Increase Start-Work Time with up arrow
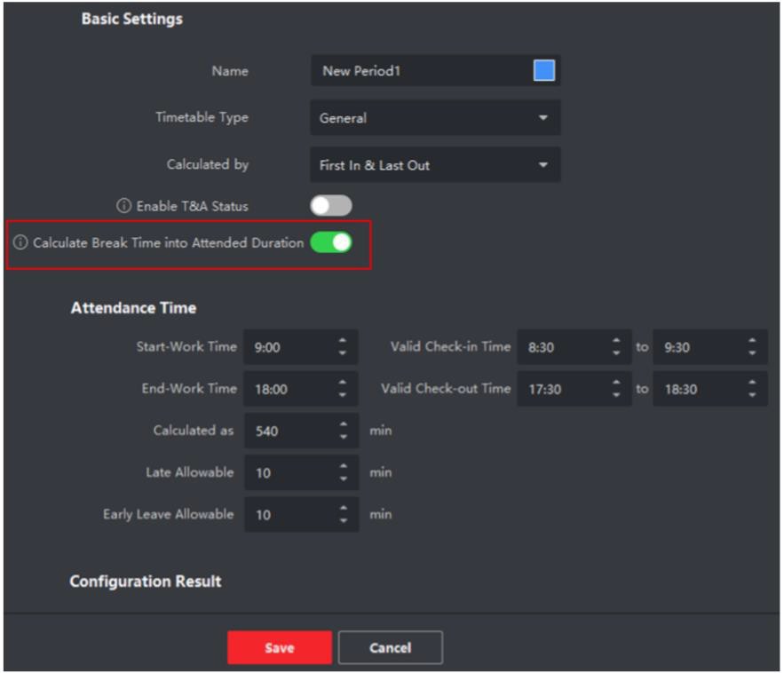The width and height of the screenshot is (784, 673). pos(344,342)
